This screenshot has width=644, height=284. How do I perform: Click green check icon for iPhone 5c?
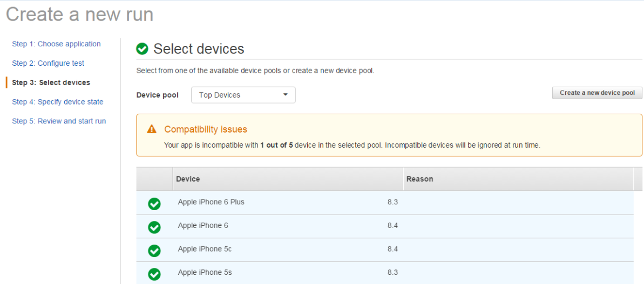coord(154,250)
